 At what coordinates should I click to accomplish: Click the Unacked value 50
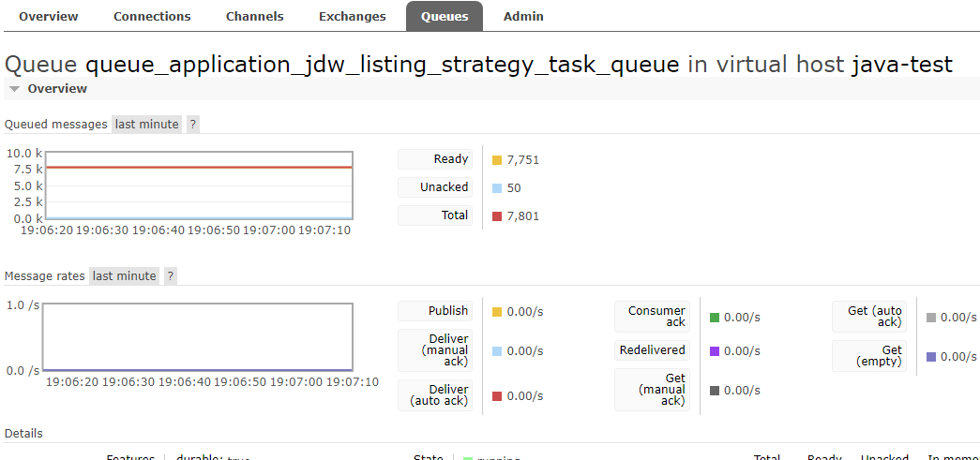514,188
